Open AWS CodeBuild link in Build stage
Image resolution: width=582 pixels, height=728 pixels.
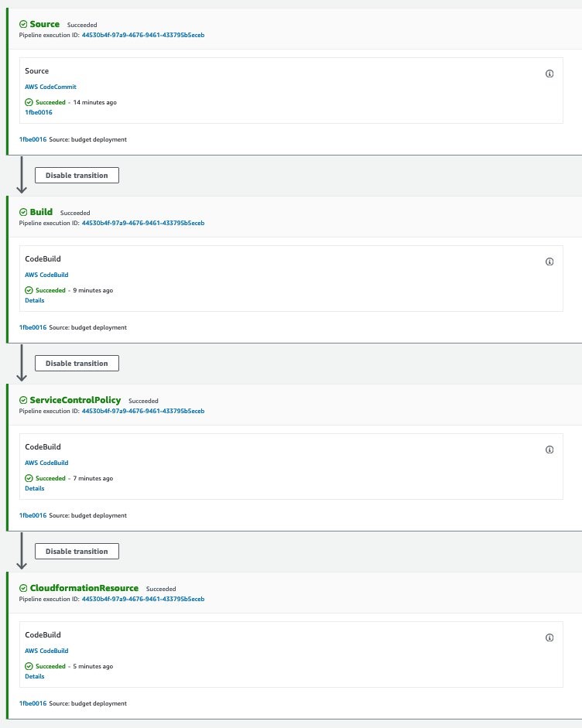[x=46, y=275]
